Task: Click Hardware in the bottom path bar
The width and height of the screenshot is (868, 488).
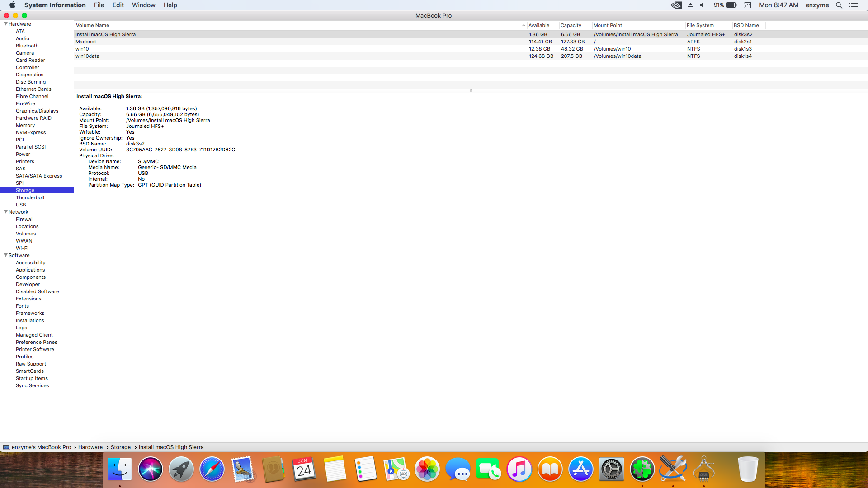Action: coord(90,447)
